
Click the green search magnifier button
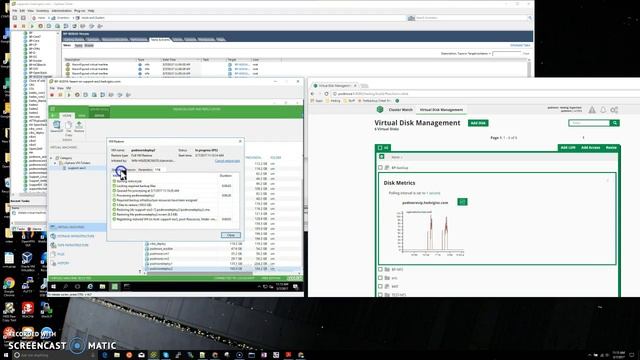[x=615, y=123]
